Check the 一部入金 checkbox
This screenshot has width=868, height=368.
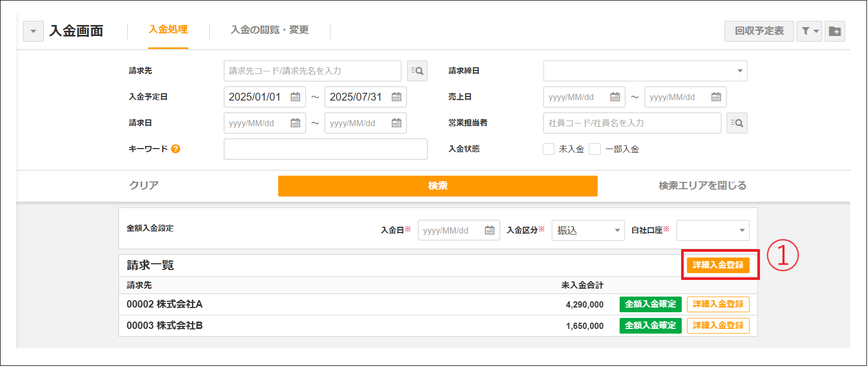(x=594, y=149)
